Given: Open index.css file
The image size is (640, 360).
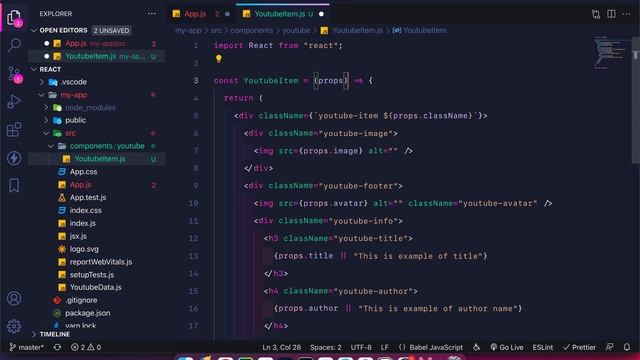Looking at the screenshot, I should coord(85,210).
